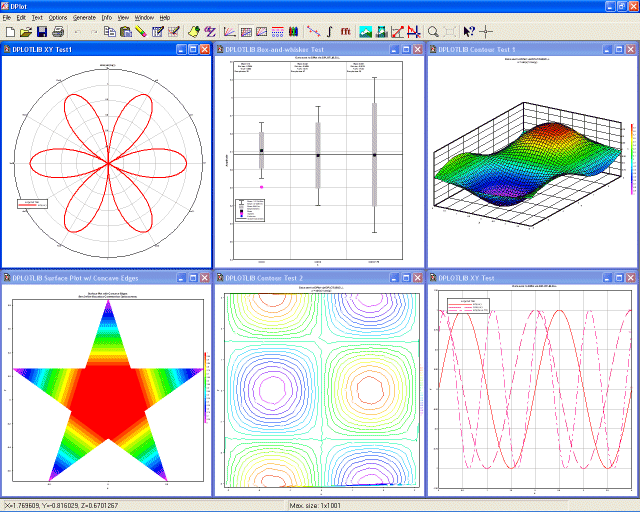Open the Window menu
640x512 pixels.
point(144,18)
